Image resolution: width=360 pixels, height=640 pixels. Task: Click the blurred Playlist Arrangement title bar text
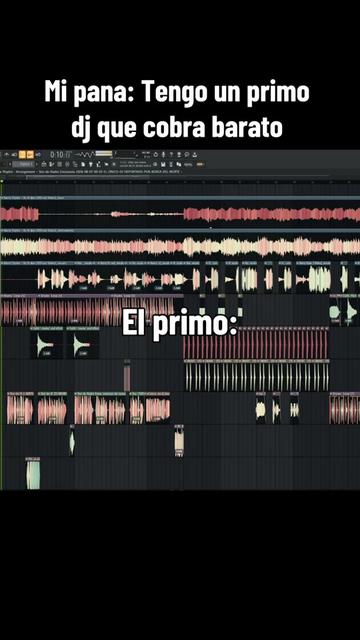[92, 171]
